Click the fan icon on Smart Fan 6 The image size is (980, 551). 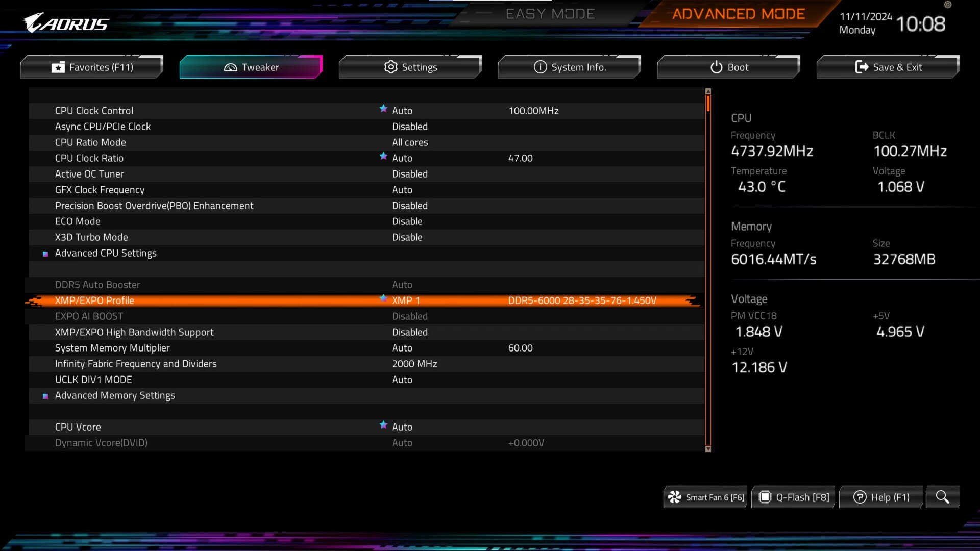pyautogui.click(x=675, y=497)
